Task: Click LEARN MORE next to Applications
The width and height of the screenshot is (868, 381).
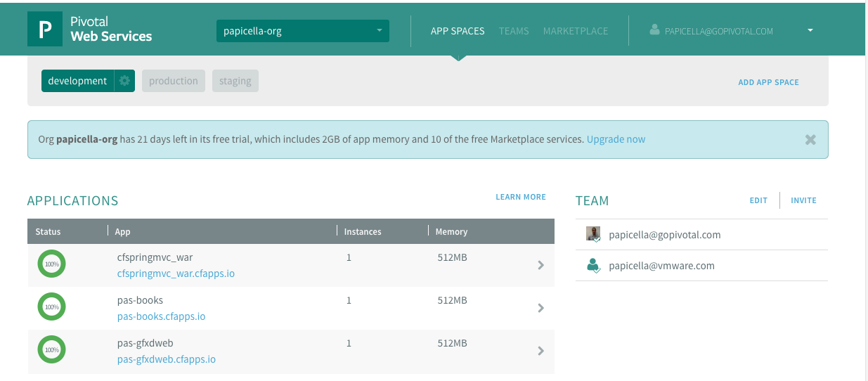Action: pos(521,197)
